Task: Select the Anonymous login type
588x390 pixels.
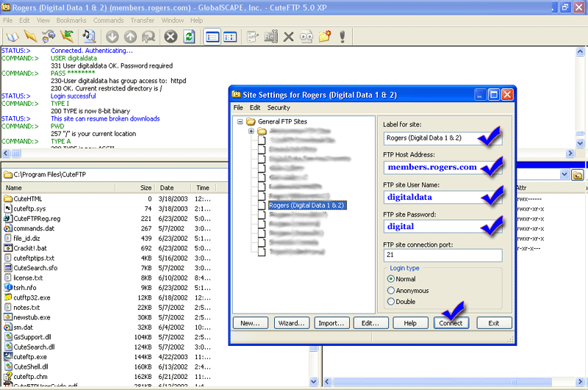Action: (391, 290)
